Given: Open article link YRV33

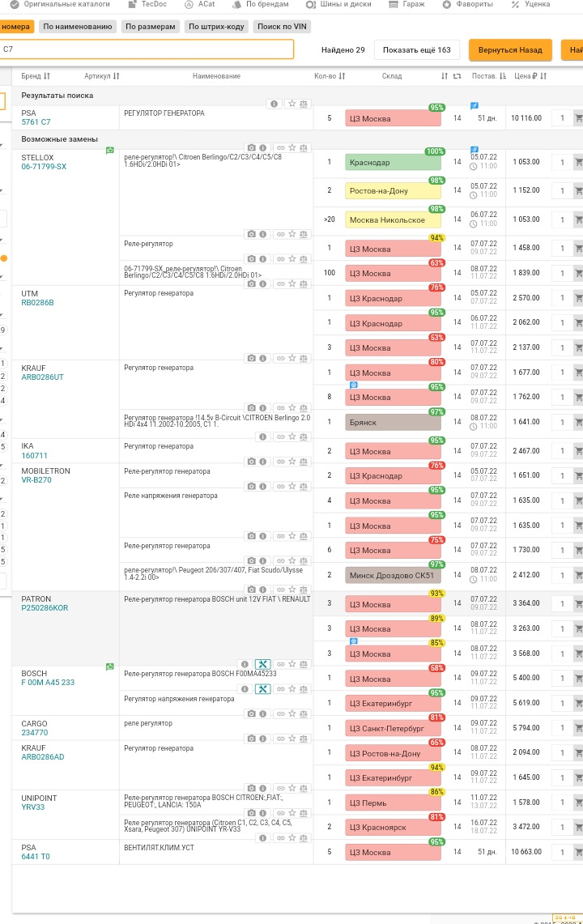Looking at the screenshot, I should click(33, 807).
